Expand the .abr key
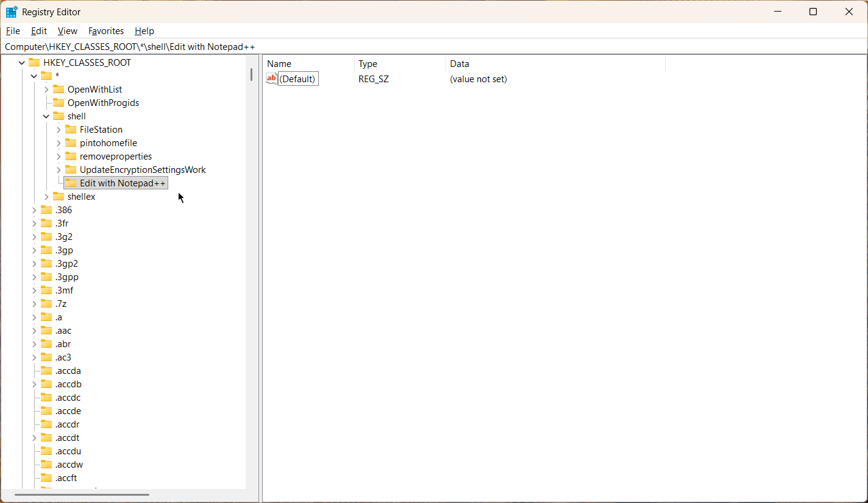Image resolution: width=868 pixels, height=503 pixels. coord(34,344)
